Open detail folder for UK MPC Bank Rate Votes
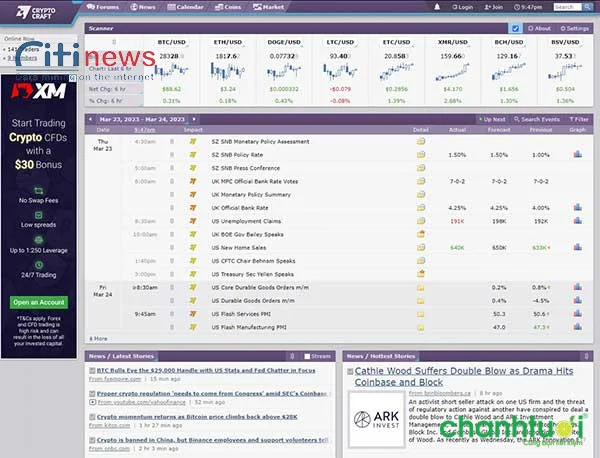600x458 pixels. pos(421,181)
